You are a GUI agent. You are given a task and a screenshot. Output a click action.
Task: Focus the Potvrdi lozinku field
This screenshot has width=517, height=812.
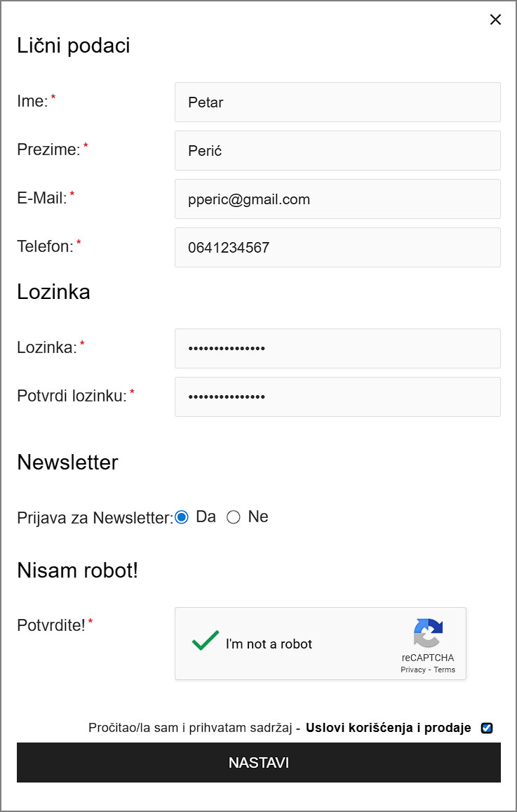tap(337, 397)
